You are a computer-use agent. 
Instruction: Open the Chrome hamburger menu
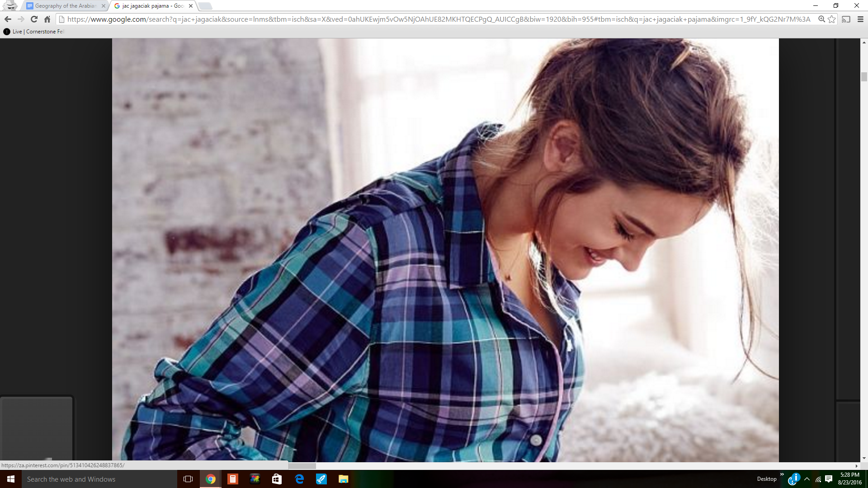click(x=860, y=19)
